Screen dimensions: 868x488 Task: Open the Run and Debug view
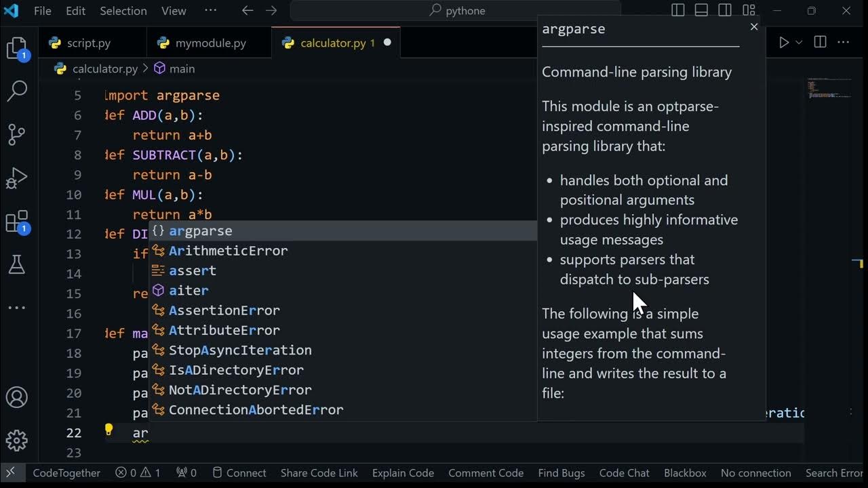[x=17, y=178]
